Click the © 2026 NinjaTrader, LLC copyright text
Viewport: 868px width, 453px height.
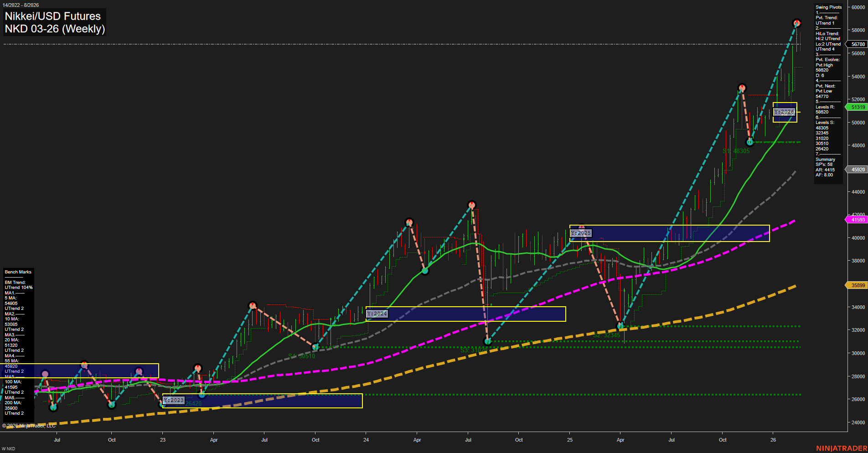coord(28,426)
